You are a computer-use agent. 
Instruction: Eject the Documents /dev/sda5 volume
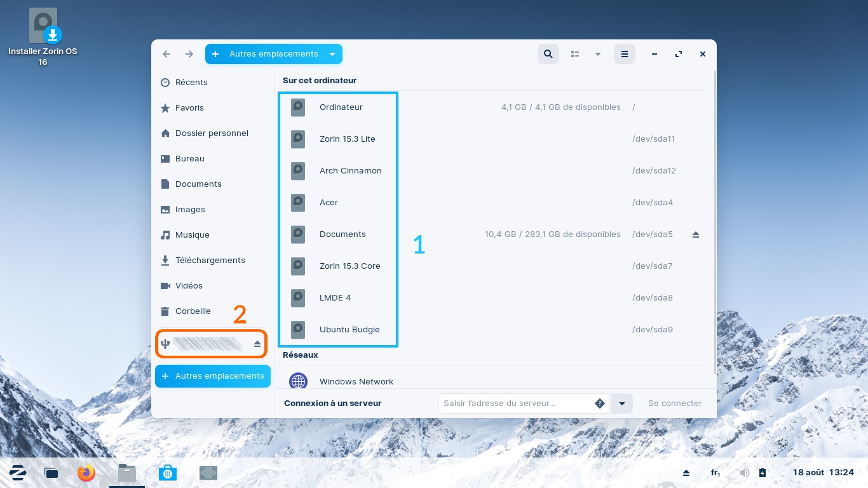click(695, 234)
